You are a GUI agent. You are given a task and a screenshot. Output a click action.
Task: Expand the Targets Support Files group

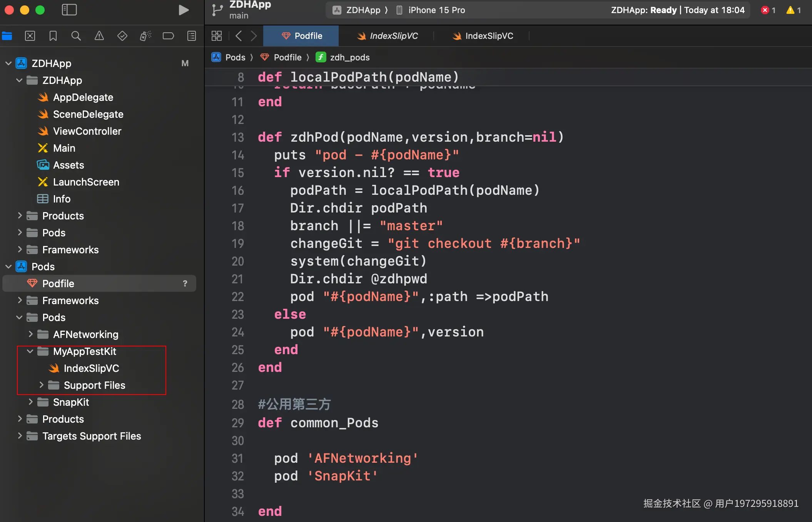click(x=20, y=436)
